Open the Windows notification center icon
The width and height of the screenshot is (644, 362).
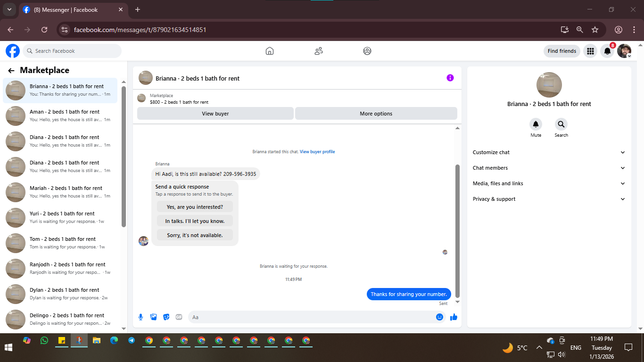click(x=628, y=348)
